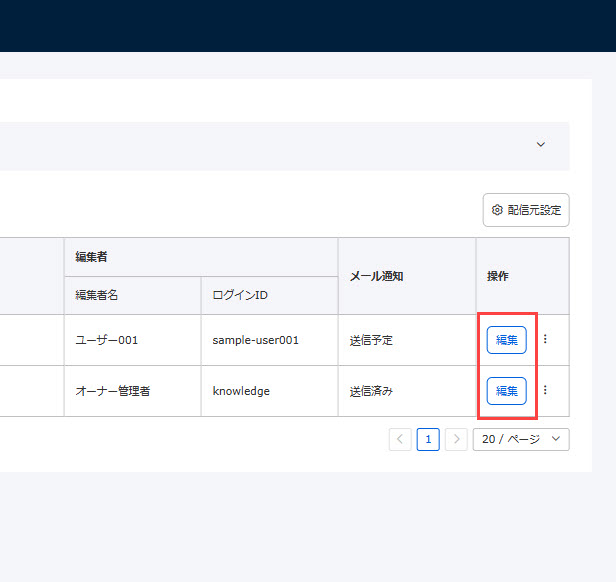The height and width of the screenshot is (582, 616).
Task: Expand the collapsed panel using the chevron
Action: (x=541, y=145)
